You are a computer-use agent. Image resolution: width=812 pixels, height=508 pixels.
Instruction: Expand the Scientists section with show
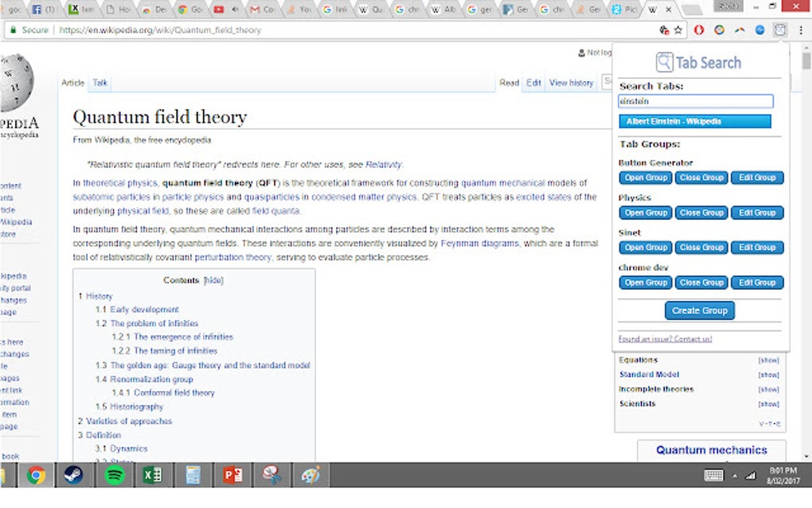coord(768,404)
